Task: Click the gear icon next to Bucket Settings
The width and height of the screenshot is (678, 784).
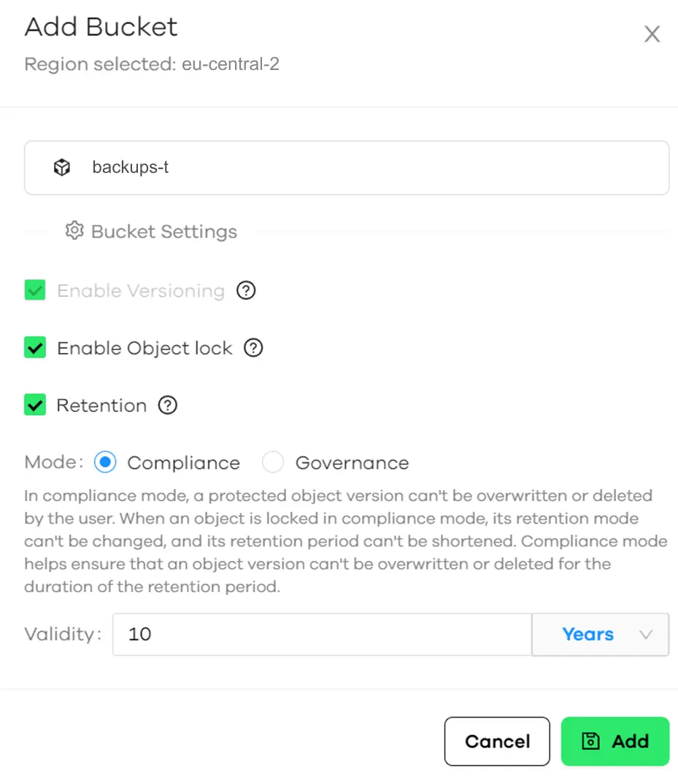Action: pos(74,230)
